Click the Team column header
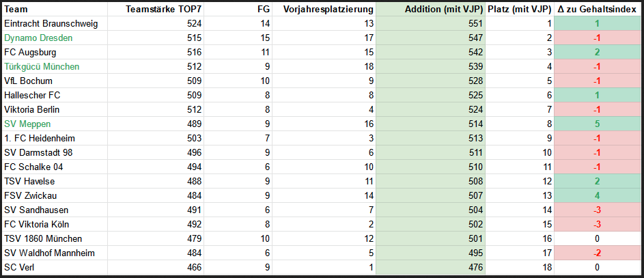The image size is (644, 278). (x=15, y=9)
